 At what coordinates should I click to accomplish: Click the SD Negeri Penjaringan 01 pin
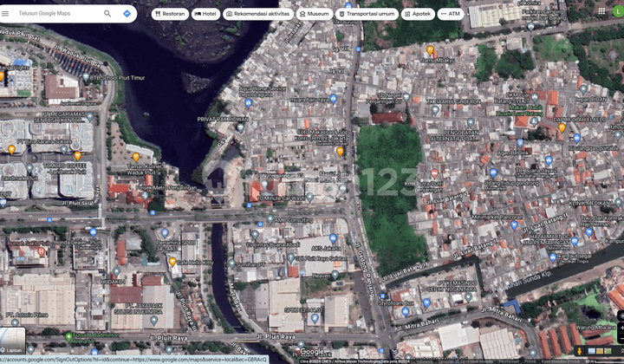click(x=406, y=97)
